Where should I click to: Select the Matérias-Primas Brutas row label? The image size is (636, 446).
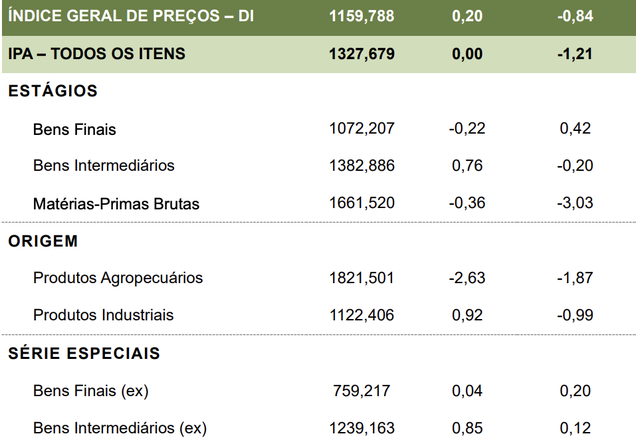pyautogui.click(x=116, y=203)
